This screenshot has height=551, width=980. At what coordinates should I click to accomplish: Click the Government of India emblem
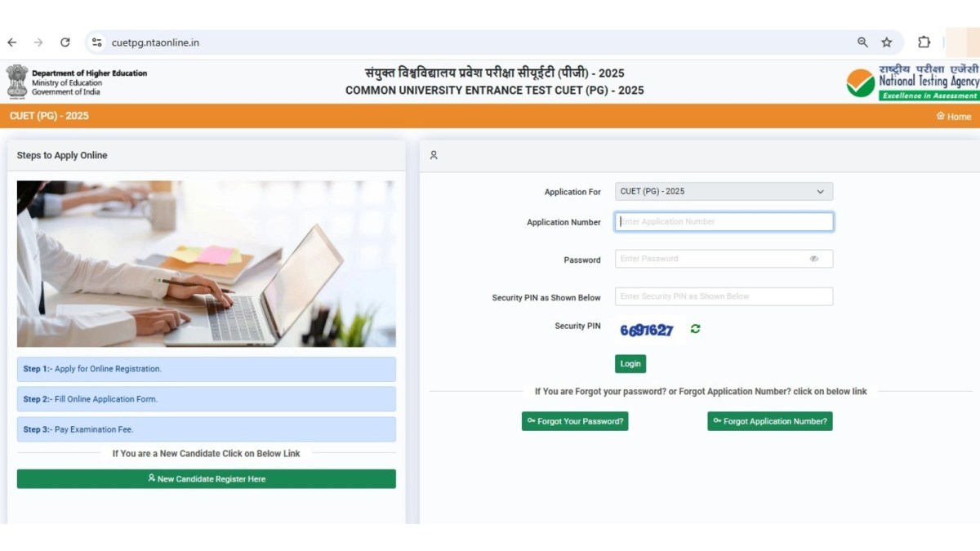coord(17,82)
